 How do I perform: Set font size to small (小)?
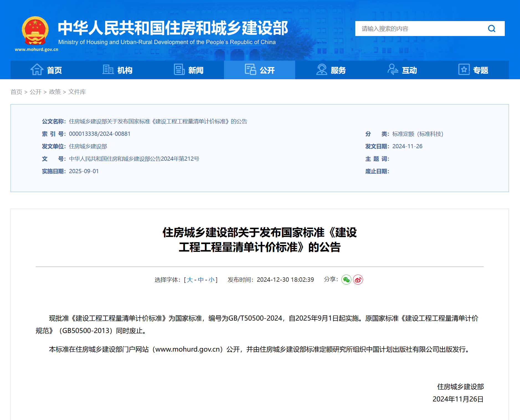(212, 280)
